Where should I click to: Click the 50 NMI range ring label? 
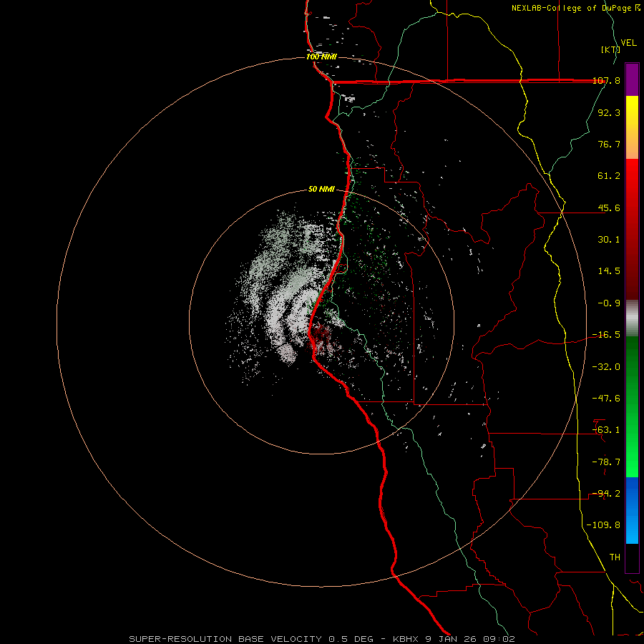click(x=321, y=190)
